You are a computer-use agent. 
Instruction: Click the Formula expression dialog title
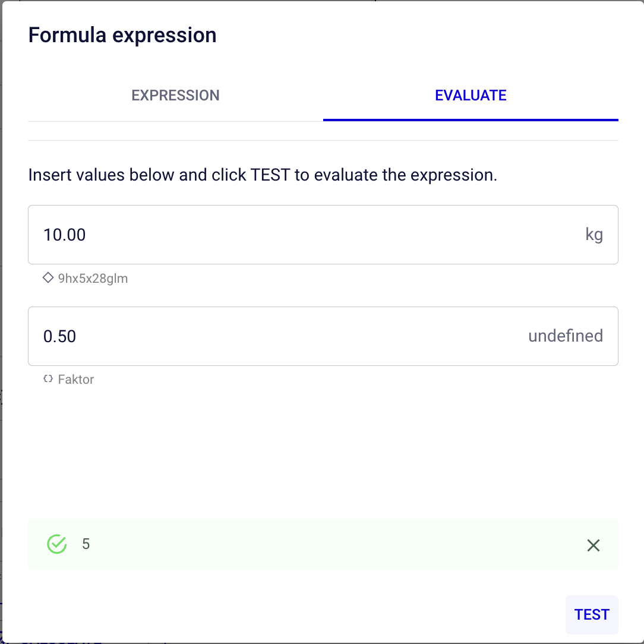coord(122,35)
